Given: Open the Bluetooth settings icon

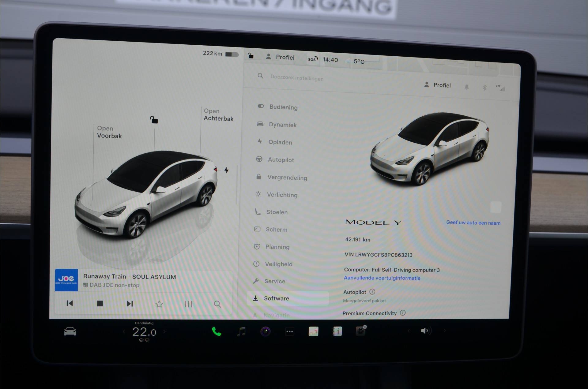Looking at the screenshot, I should coord(484,88).
